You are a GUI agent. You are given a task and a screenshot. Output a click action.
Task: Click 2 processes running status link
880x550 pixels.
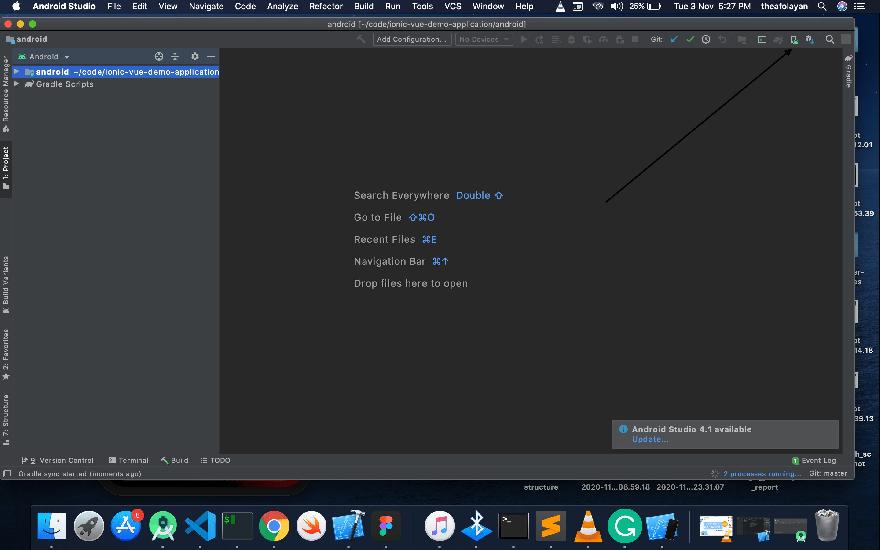coord(762,474)
